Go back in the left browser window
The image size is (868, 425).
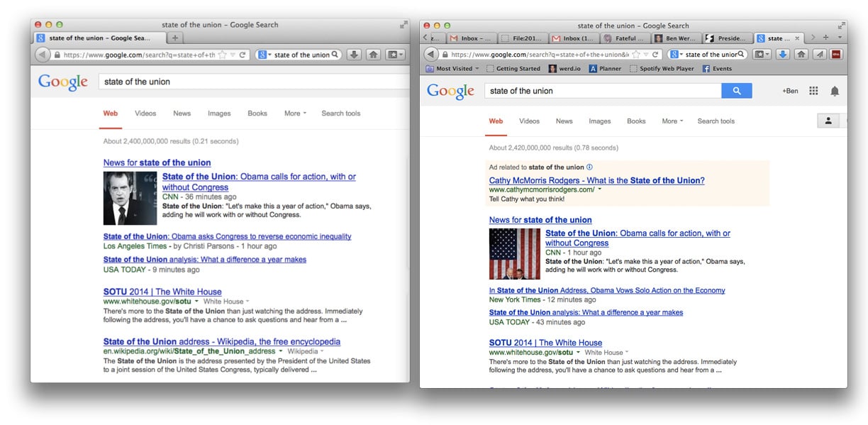point(42,55)
